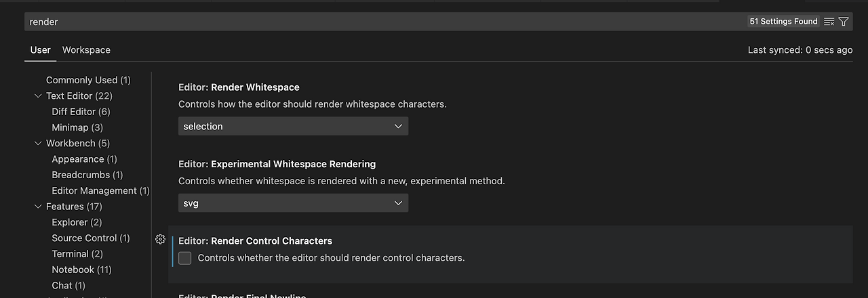
Task: Select Appearance under Workbench
Action: pyautogui.click(x=84, y=159)
